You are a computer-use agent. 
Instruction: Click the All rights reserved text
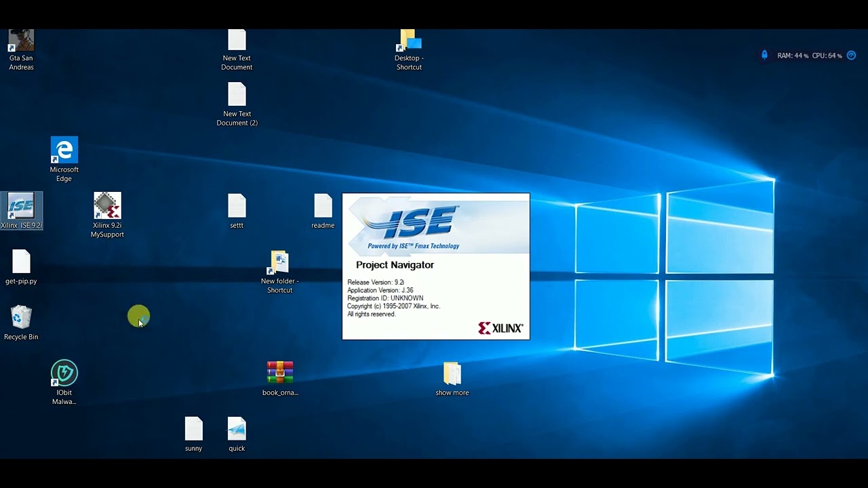coord(372,314)
